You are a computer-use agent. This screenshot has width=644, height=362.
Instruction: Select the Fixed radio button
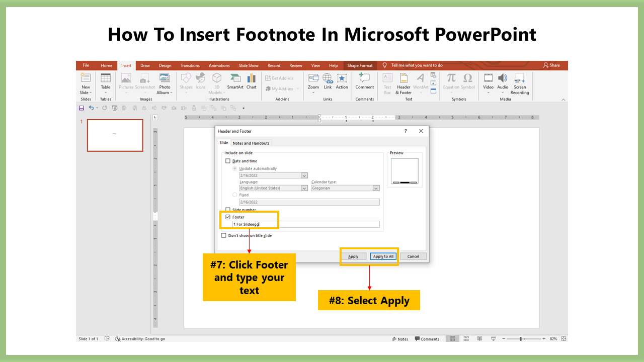tap(235, 195)
